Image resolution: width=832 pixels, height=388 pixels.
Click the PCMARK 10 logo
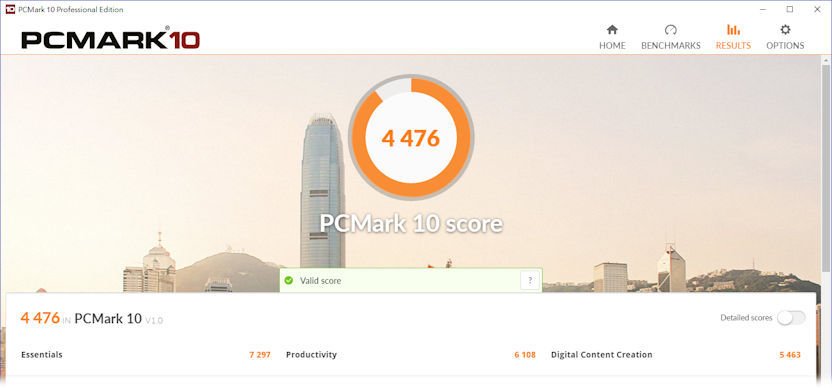[x=110, y=39]
